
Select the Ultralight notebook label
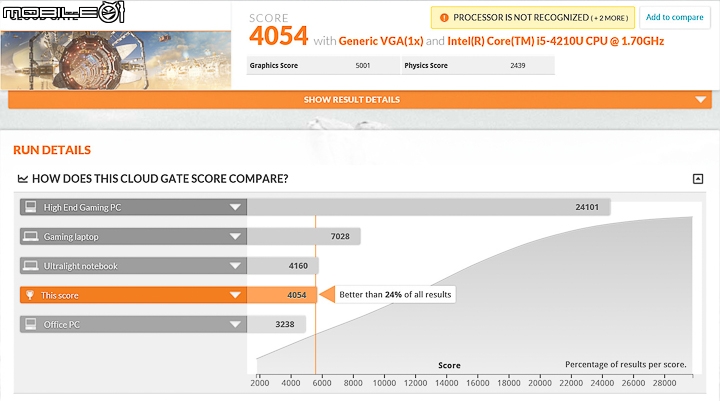[x=80, y=266]
